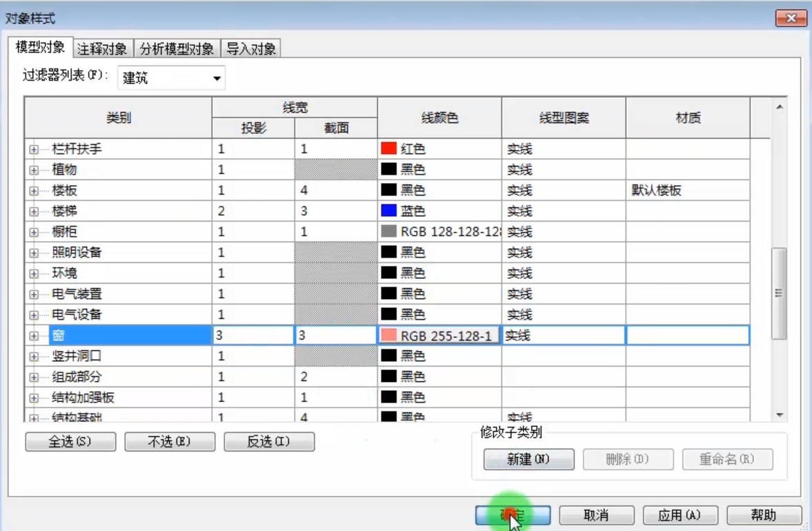
Task: Click the 反选 (I) button
Action: [269, 442]
